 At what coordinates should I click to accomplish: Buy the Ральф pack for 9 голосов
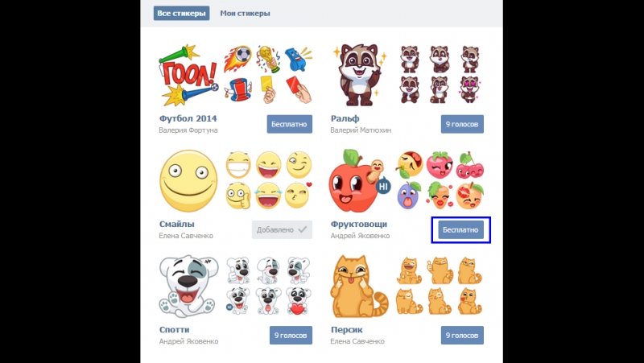coord(462,124)
